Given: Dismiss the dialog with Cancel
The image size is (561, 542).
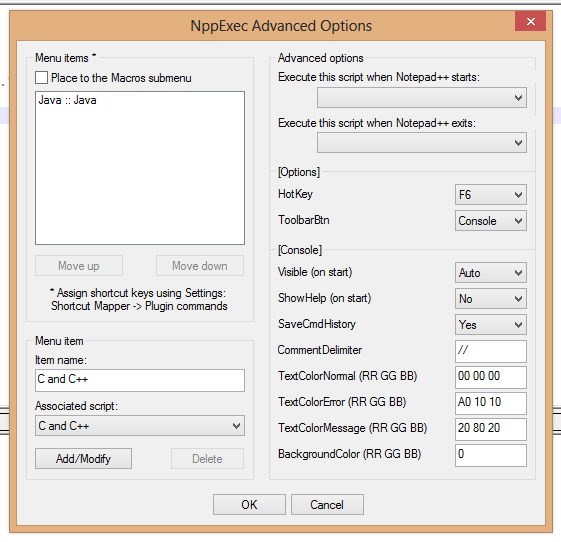Looking at the screenshot, I should coord(327,504).
